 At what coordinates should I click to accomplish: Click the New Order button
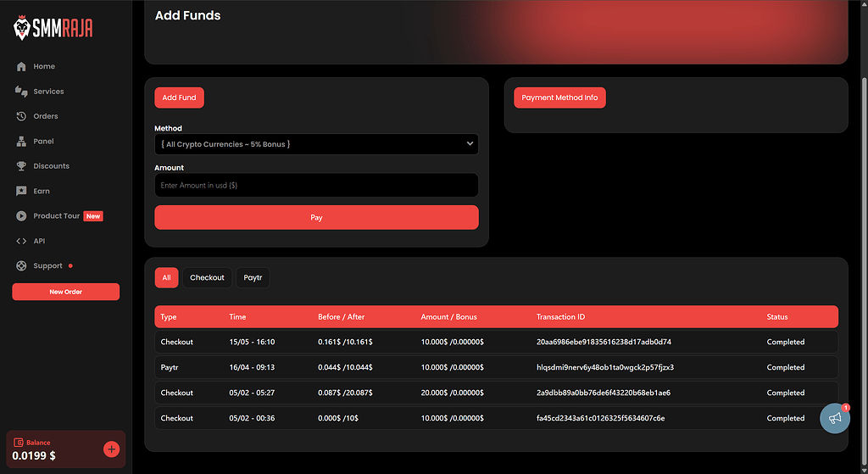coord(66,292)
